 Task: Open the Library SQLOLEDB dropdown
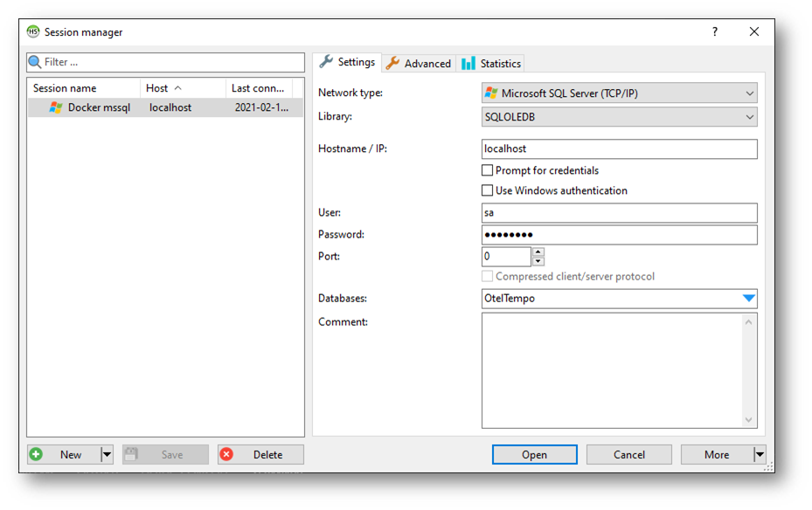(x=749, y=117)
